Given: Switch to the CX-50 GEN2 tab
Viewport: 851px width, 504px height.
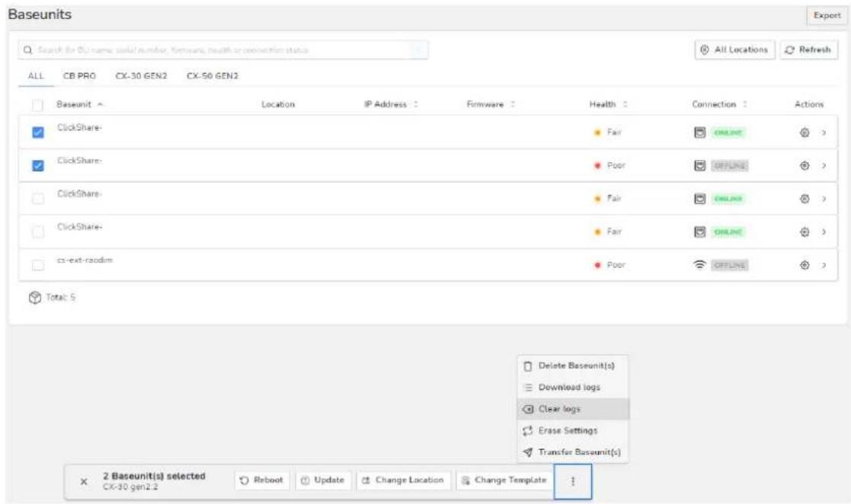Looking at the screenshot, I should click(213, 76).
